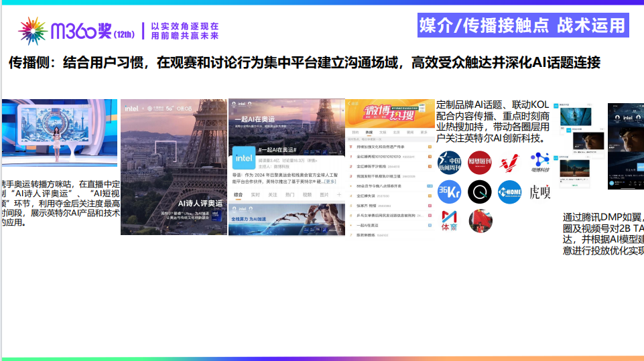This screenshot has height=361, width=644.
Task: Open the AI诗人评奥运 Eiffel Tower image
Action: (174, 167)
